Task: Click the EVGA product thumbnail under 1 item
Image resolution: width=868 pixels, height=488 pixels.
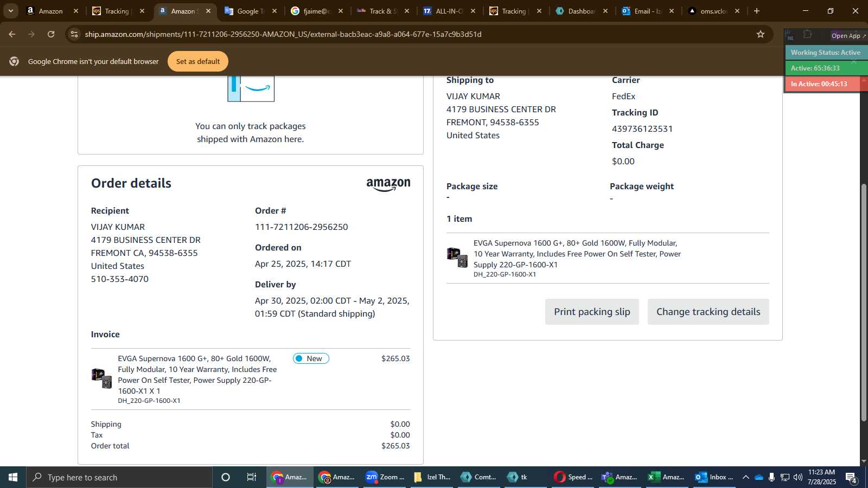Action: coord(457,257)
